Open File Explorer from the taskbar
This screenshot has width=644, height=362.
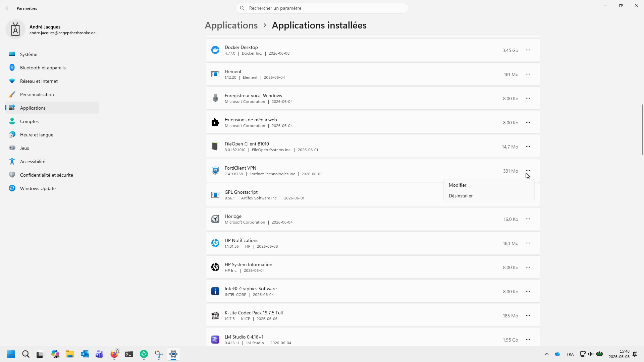(70, 354)
